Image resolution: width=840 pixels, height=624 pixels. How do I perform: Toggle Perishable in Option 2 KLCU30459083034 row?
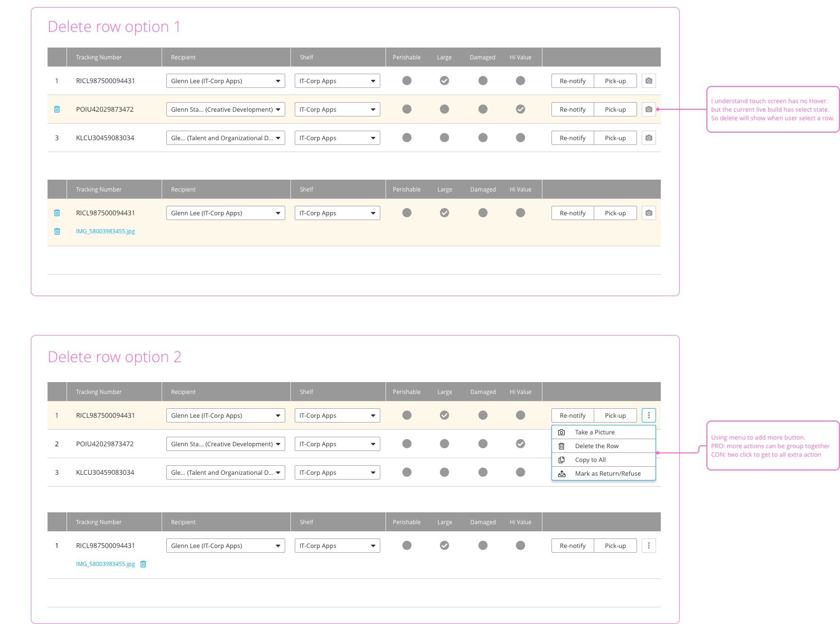pyautogui.click(x=407, y=472)
